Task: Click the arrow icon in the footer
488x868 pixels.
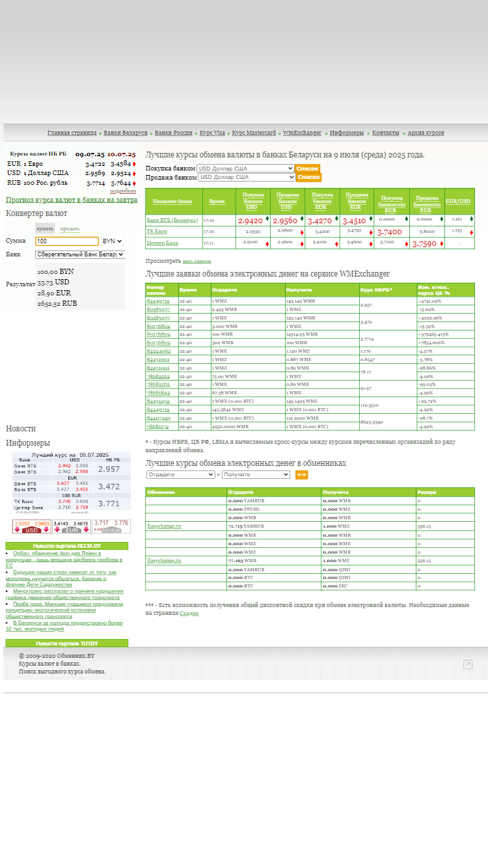Action: [x=468, y=664]
